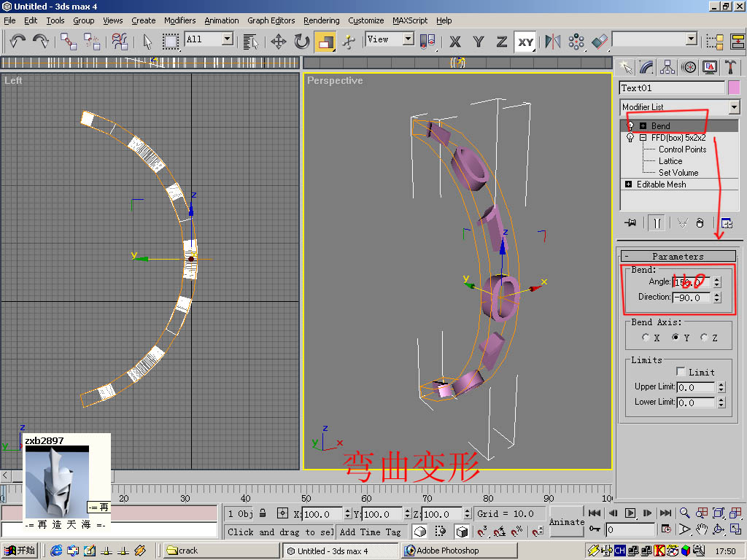Click the Unlink Selection tool
Viewport: 747px width, 560px height.
(x=91, y=42)
